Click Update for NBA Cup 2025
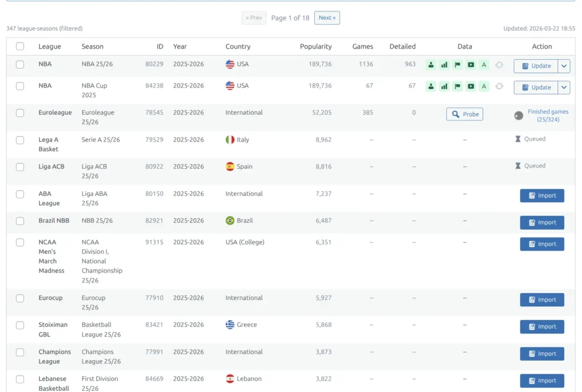The width and height of the screenshot is (582, 392). point(536,87)
